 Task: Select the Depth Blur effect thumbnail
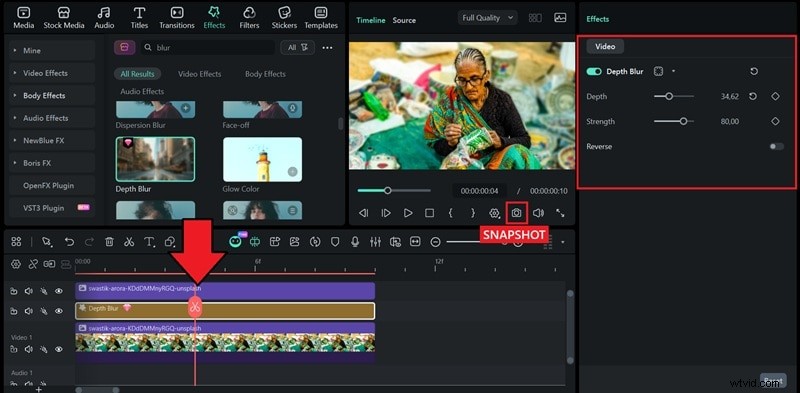click(155, 159)
